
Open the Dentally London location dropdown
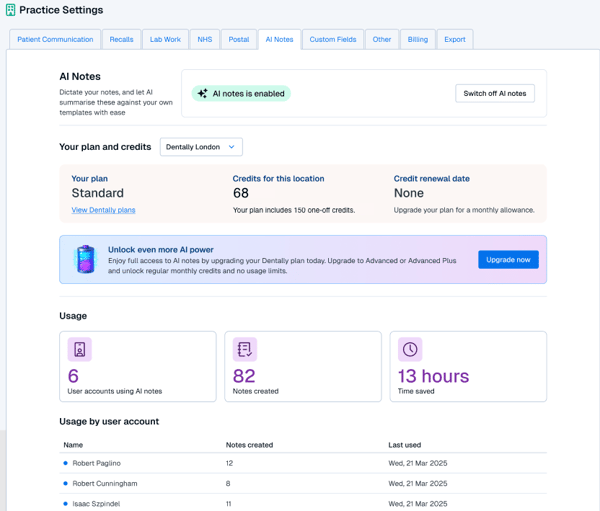201,147
